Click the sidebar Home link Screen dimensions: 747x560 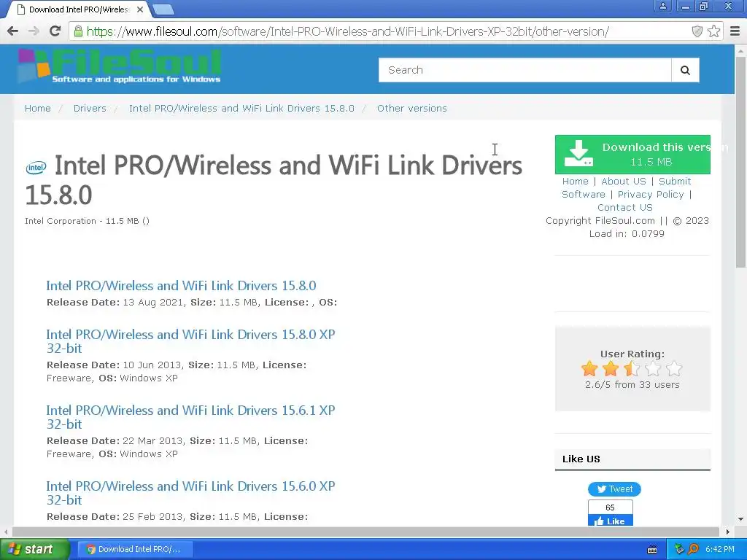(575, 181)
